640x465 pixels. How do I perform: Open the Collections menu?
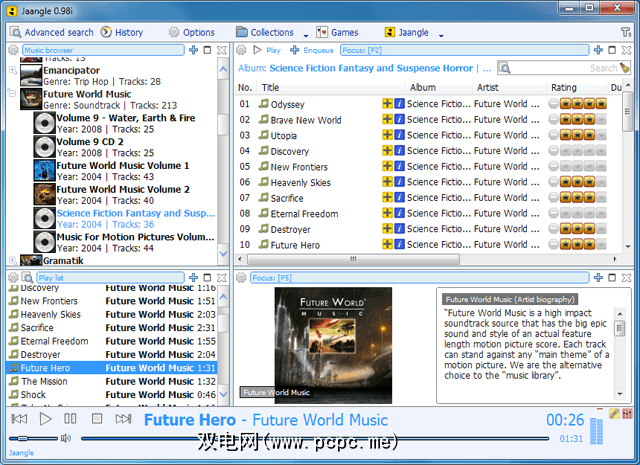[265, 32]
